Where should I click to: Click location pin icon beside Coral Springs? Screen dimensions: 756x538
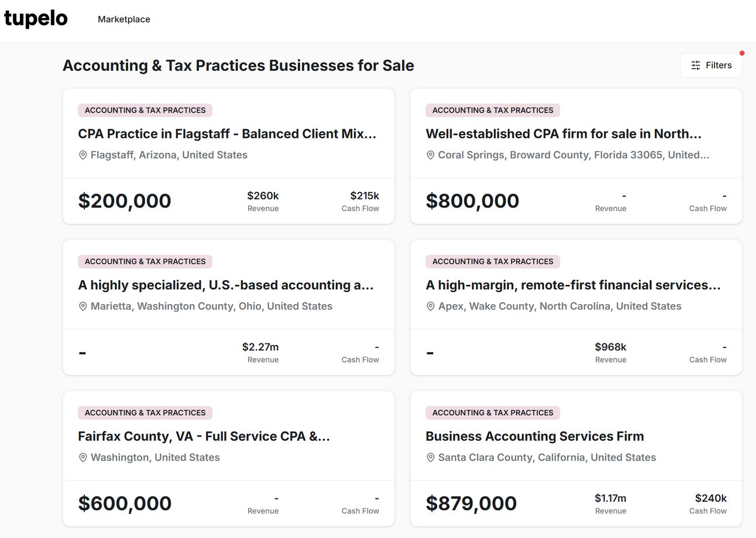430,155
